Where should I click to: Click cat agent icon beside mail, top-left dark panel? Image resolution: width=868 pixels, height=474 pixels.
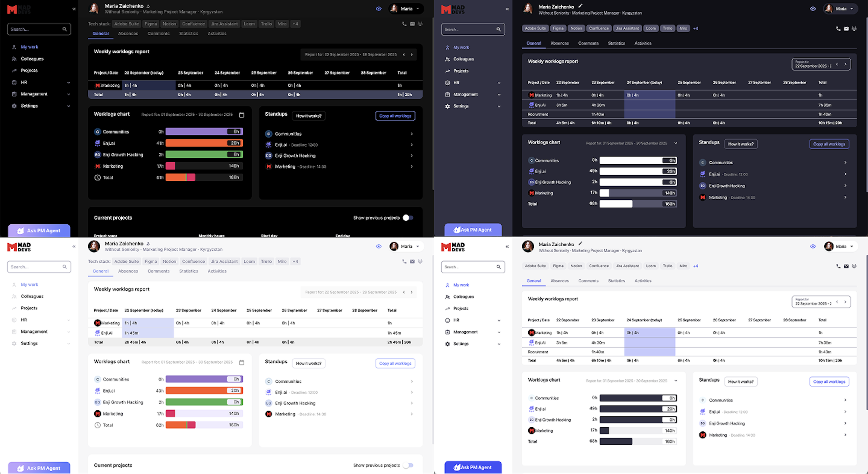(x=420, y=24)
